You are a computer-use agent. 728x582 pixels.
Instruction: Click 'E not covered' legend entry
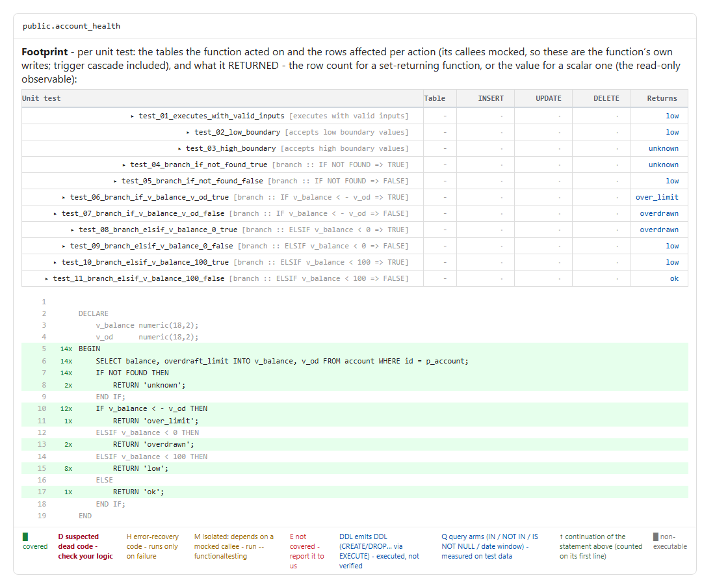click(x=307, y=551)
